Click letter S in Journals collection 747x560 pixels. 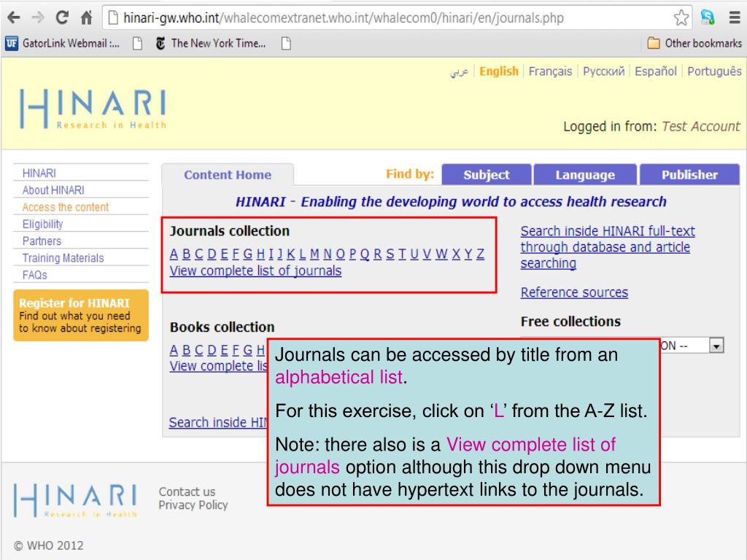coord(390,254)
